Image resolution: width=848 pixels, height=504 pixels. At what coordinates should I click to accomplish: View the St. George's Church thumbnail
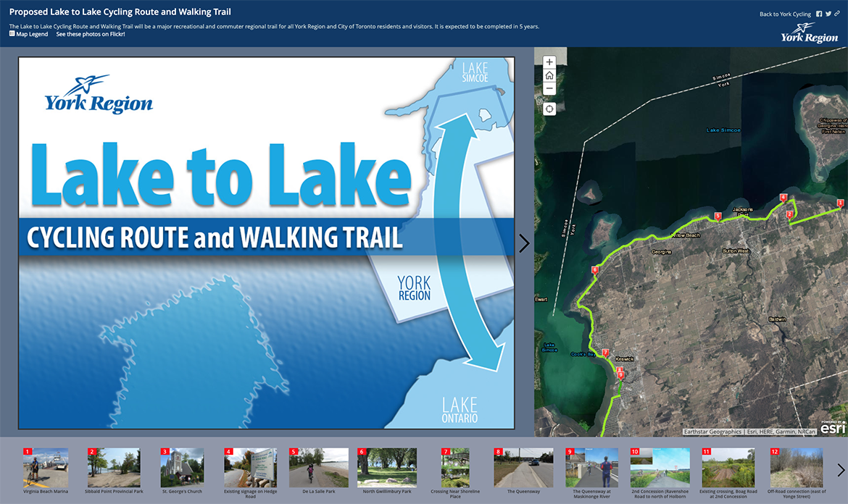coord(182,467)
